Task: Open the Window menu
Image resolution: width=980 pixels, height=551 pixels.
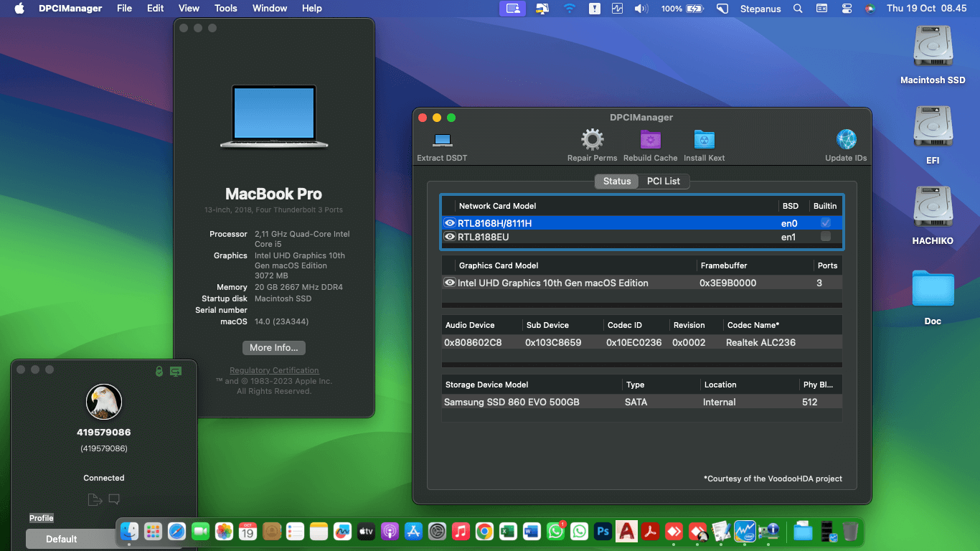Action: 270,9
